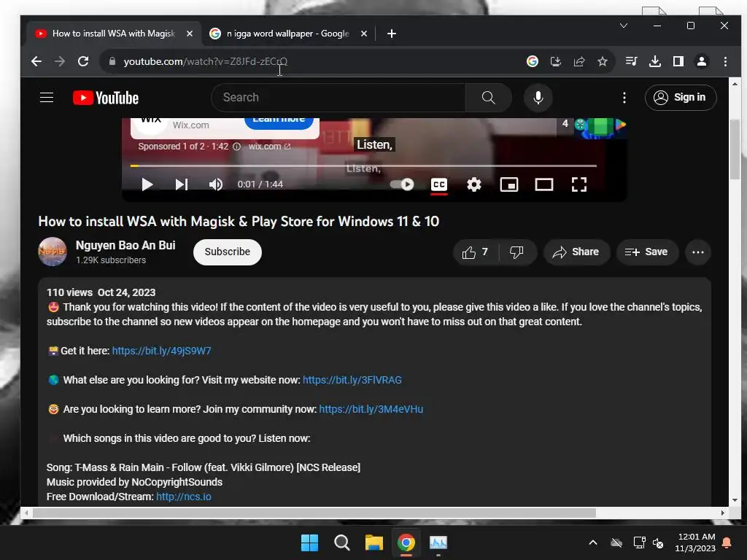Click the address bar URL
747x560 pixels.
[205, 61]
